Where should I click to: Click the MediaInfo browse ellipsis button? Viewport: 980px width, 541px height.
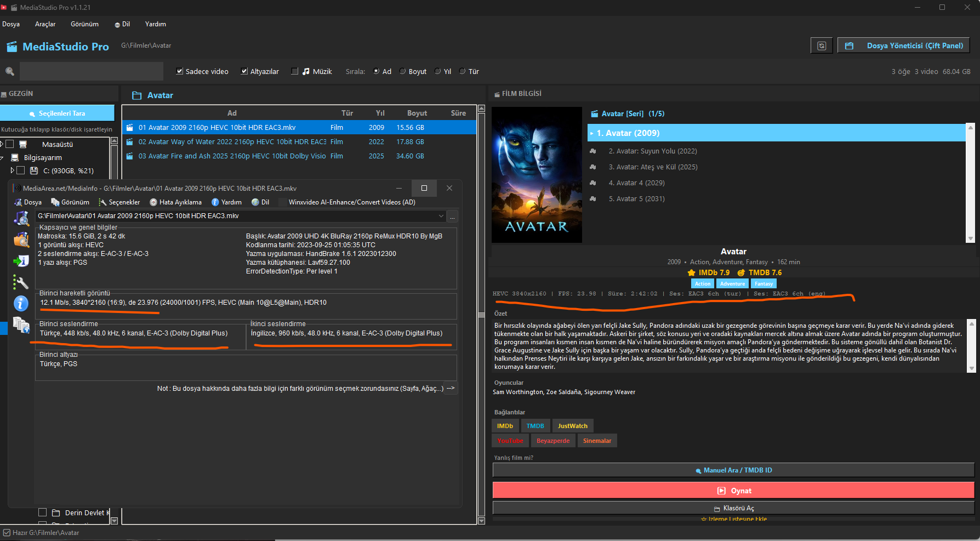coord(453,217)
